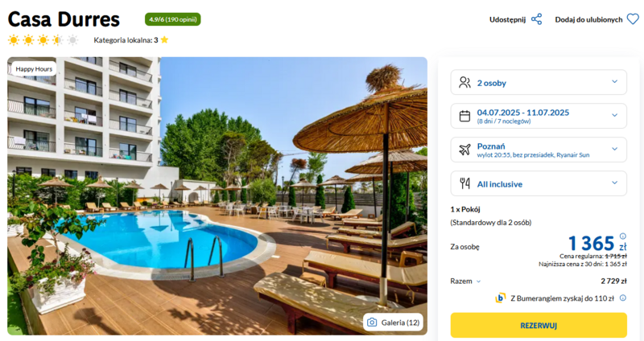644x341 pixels.
Task: Click the cutlery icon beside All inclusive
Action: (x=464, y=183)
